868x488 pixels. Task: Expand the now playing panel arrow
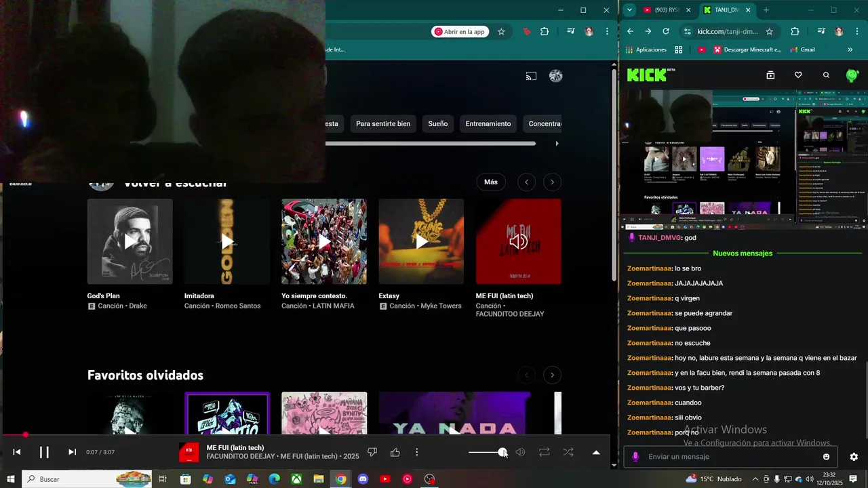(x=596, y=452)
